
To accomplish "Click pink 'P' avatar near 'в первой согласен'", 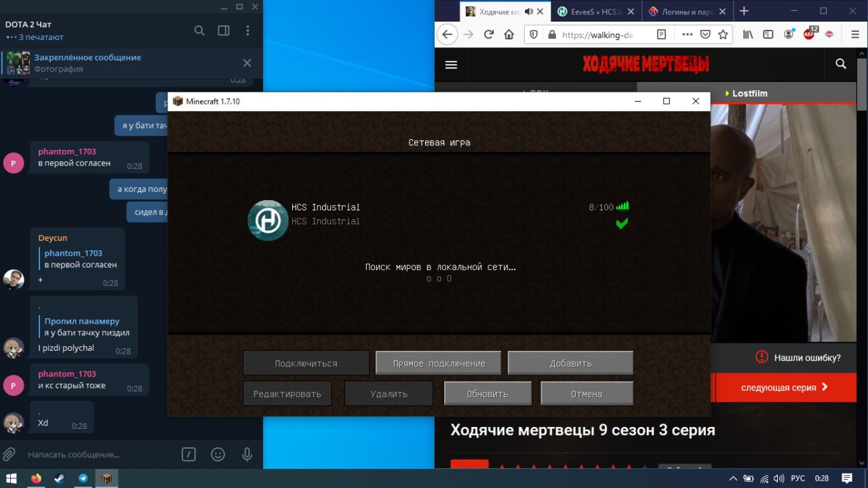I will (x=14, y=163).
